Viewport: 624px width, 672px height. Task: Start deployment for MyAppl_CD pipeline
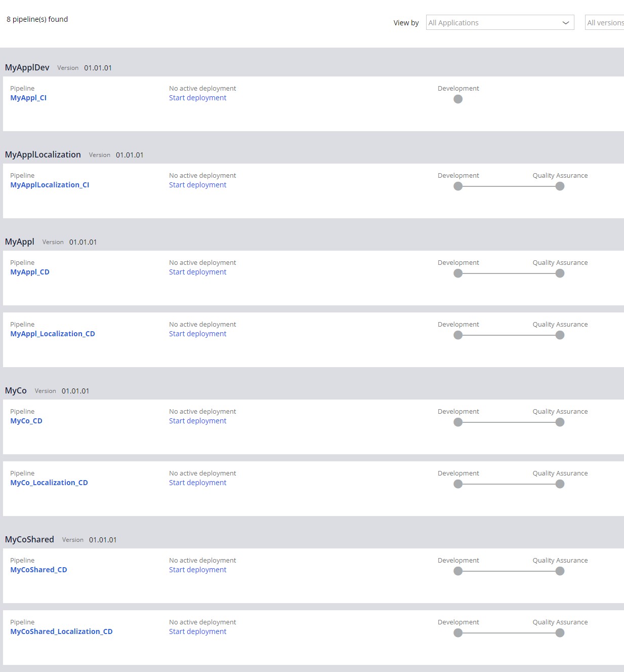[x=197, y=272]
